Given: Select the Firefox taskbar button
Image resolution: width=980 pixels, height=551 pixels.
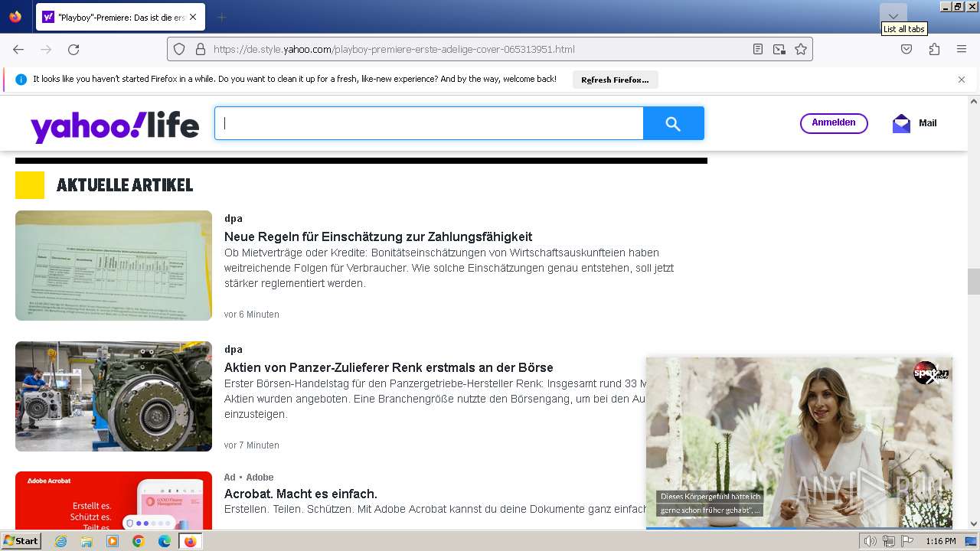Looking at the screenshot, I should tap(190, 541).
